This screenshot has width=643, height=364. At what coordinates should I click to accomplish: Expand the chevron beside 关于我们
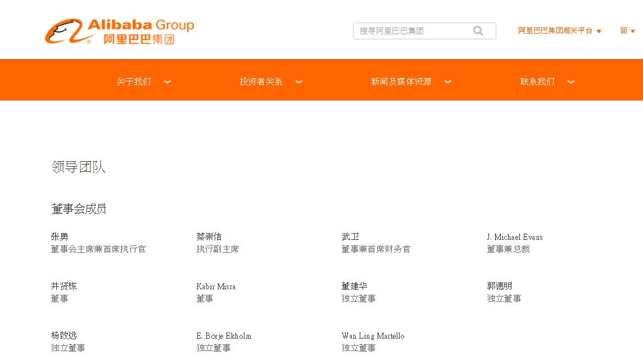click(167, 82)
